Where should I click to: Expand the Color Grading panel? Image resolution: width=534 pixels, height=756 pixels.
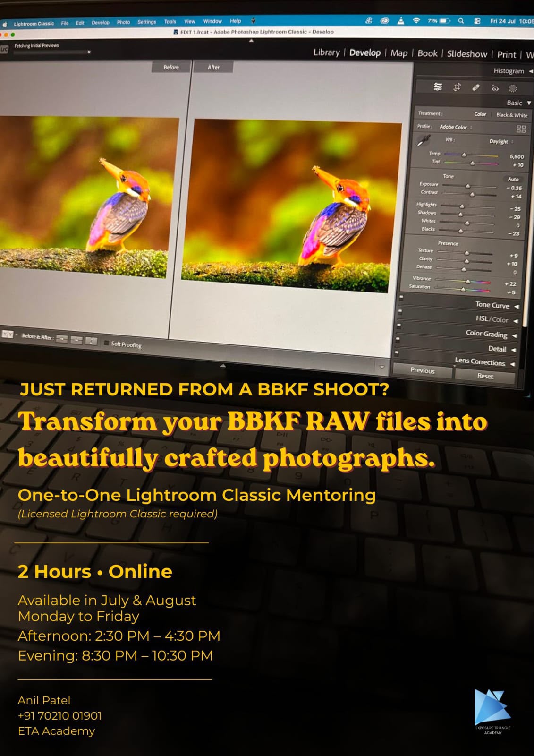point(514,335)
